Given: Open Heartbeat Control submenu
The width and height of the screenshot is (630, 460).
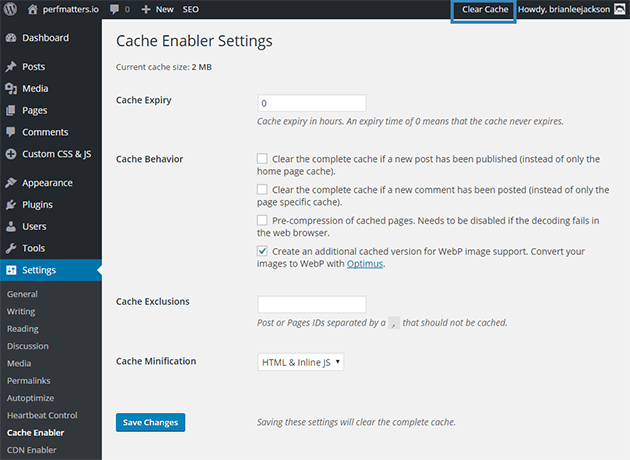Looking at the screenshot, I should tap(42, 415).
